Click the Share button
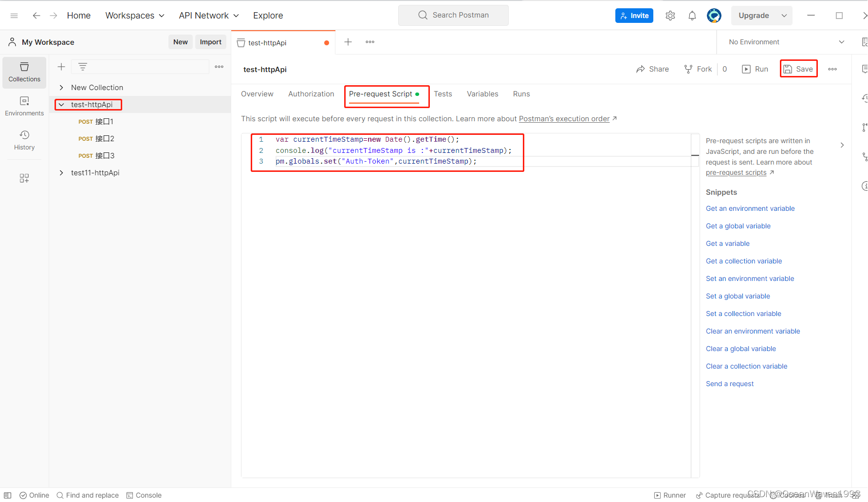The image size is (868, 502). coord(652,69)
